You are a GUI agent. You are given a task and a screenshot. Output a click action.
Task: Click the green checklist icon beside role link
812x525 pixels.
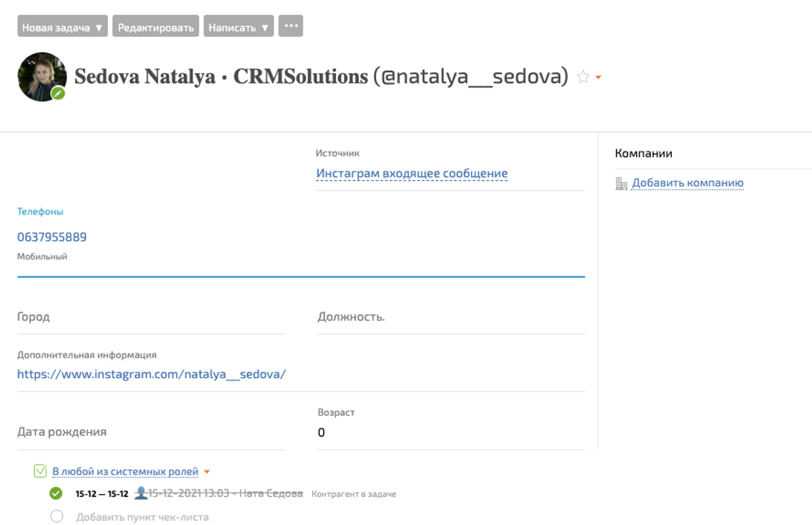[40, 471]
